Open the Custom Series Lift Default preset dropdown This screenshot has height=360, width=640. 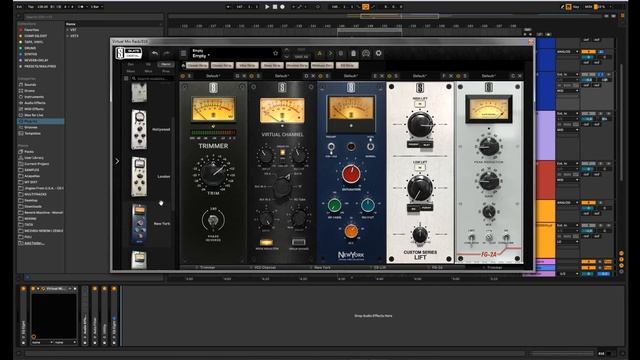(x=420, y=76)
